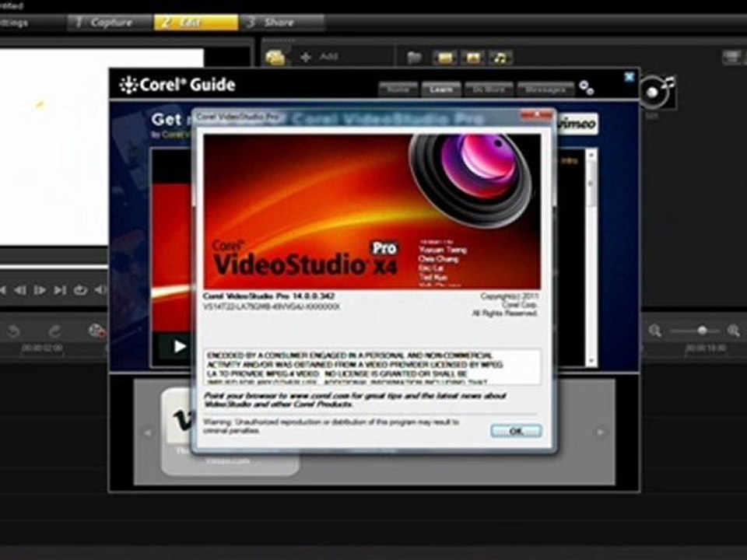
Task: Click the library view icon at top right
Action: (731, 58)
